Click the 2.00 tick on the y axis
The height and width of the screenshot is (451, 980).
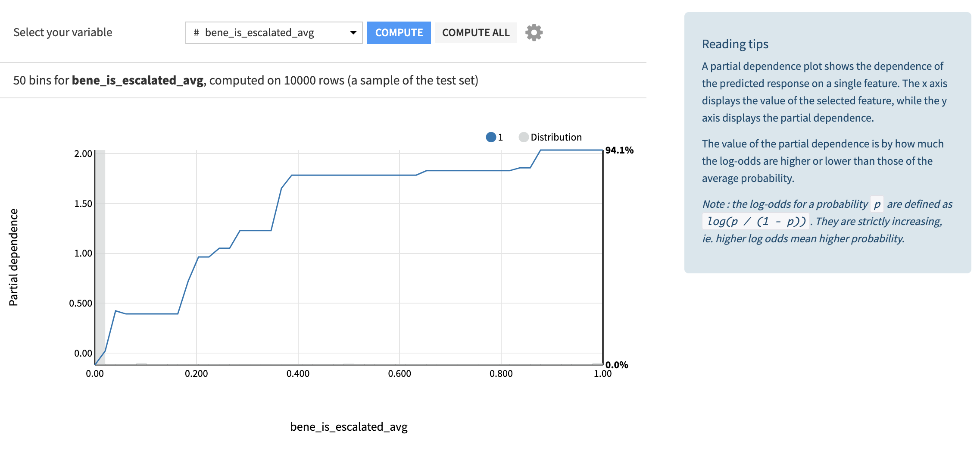(x=83, y=153)
